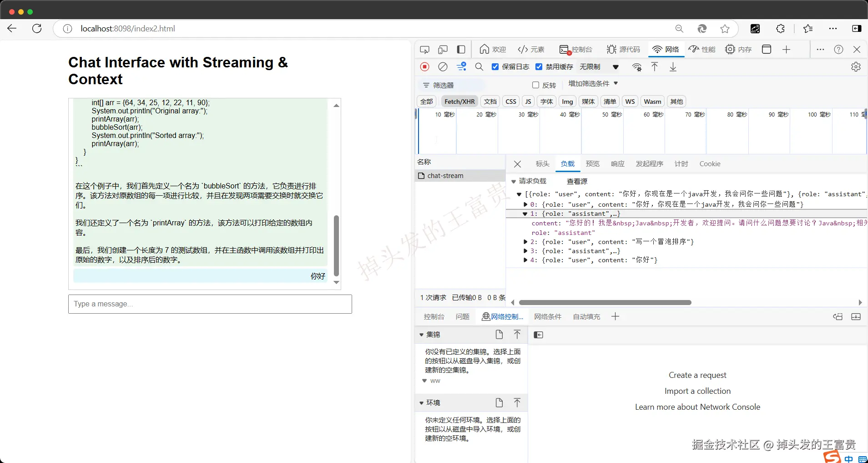Open DevTools help
Viewport: 868px width, 463px height.
click(839, 49)
